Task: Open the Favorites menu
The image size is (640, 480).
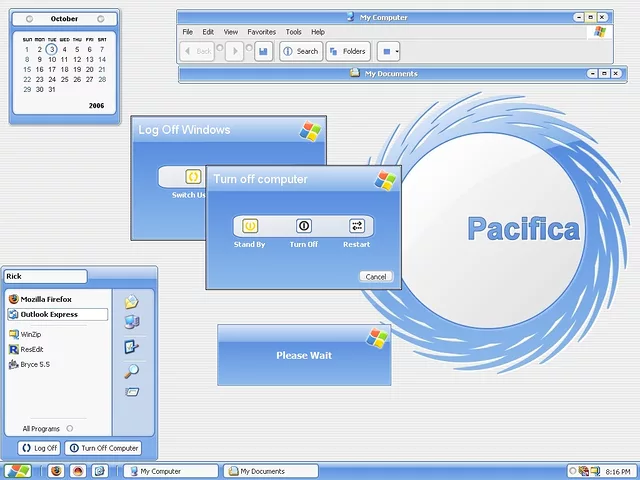Action: point(261,32)
